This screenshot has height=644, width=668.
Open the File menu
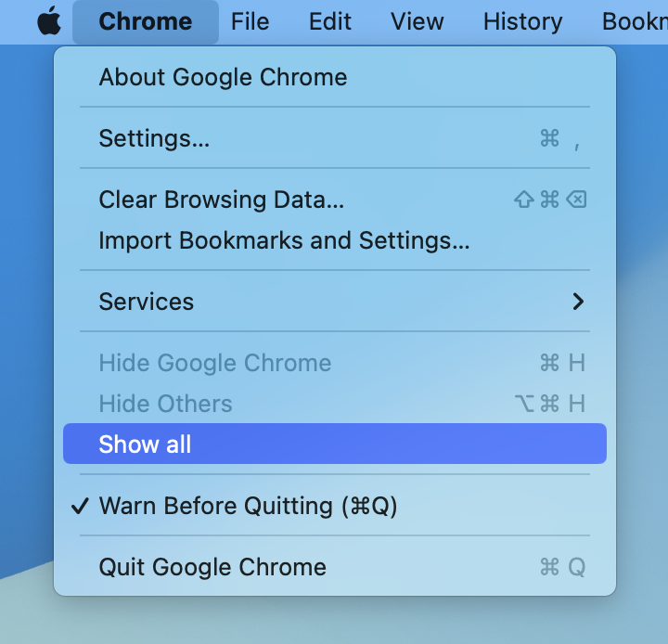coord(250,21)
